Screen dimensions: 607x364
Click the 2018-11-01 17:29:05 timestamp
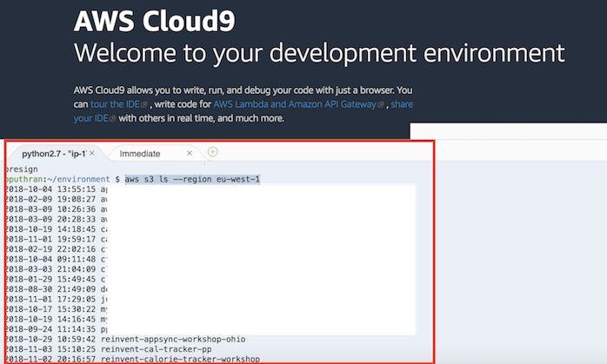click(x=50, y=300)
